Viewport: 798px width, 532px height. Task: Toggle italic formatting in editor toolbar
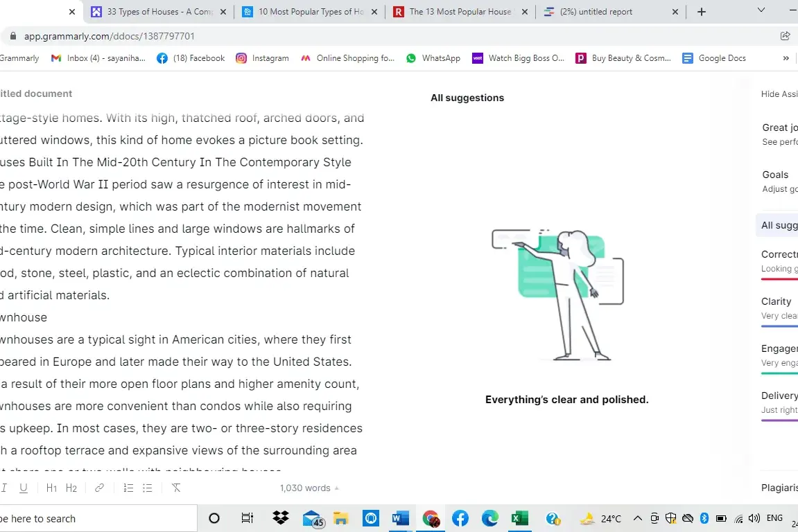tap(3, 488)
